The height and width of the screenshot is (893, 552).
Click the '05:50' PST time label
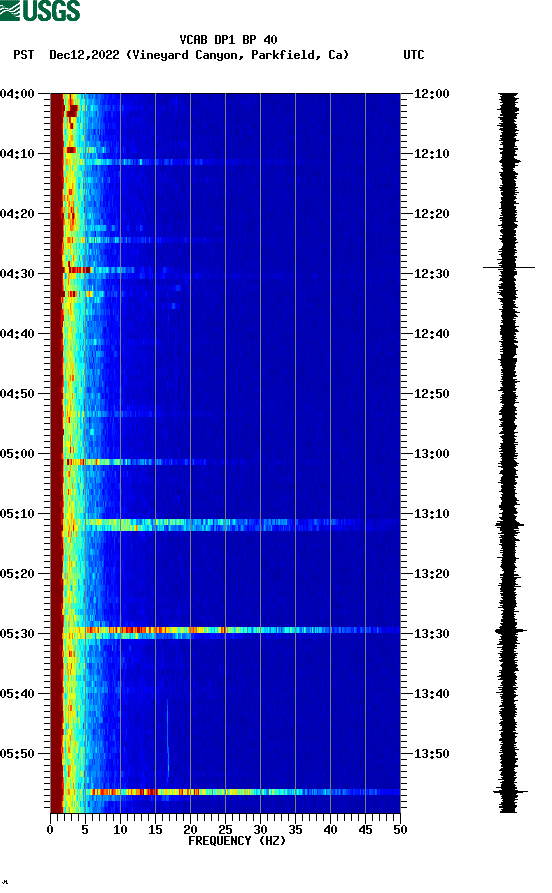pos(17,753)
